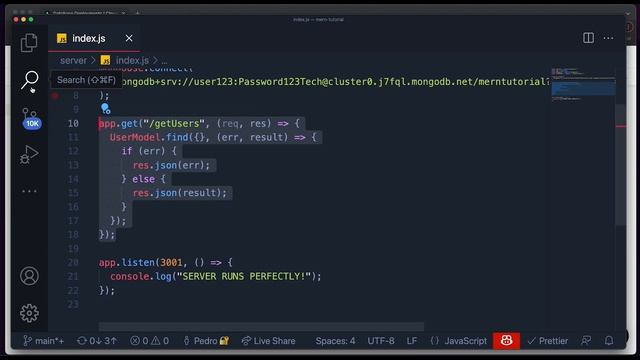This screenshot has height=360, width=640.
Task: Switch to the index.js editor tab
Action: pyautogui.click(x=89, y=38)
